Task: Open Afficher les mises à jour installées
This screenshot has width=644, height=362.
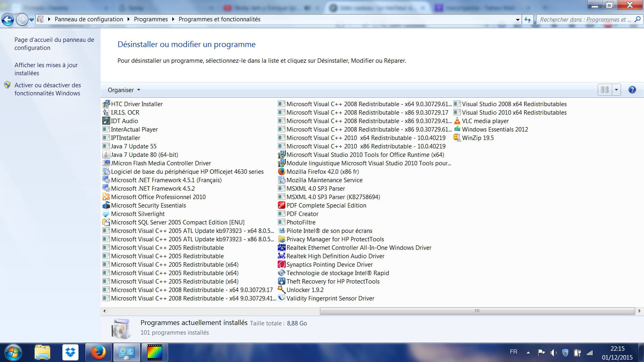Action: pos(46,69)
